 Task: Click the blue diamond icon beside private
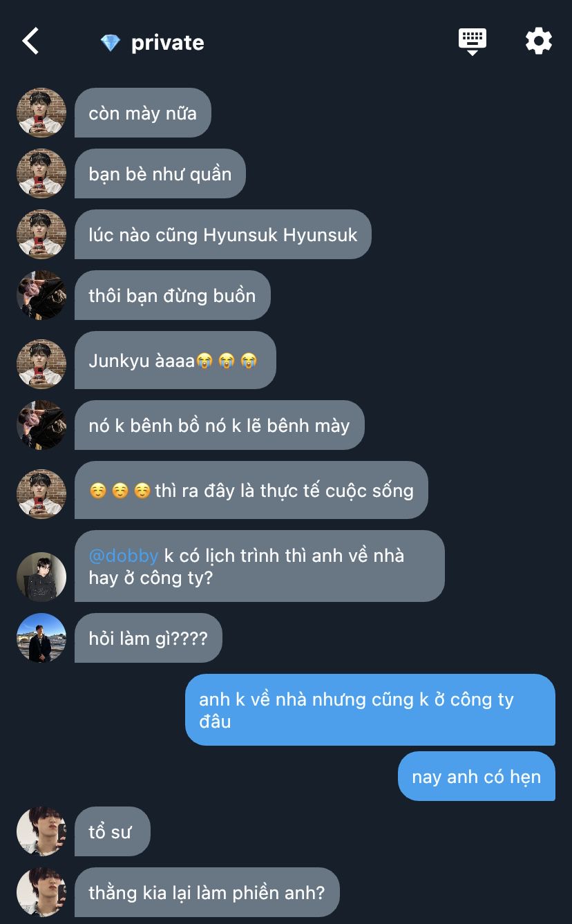pos(111,43)
